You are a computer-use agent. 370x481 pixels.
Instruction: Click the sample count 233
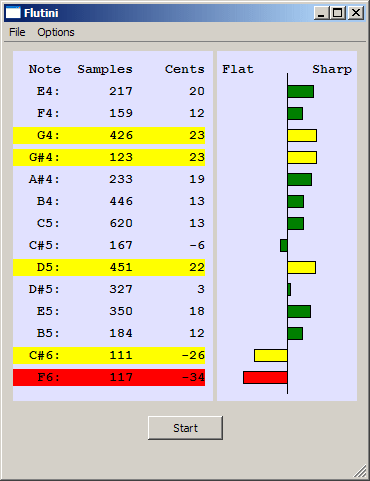[121, 179]
